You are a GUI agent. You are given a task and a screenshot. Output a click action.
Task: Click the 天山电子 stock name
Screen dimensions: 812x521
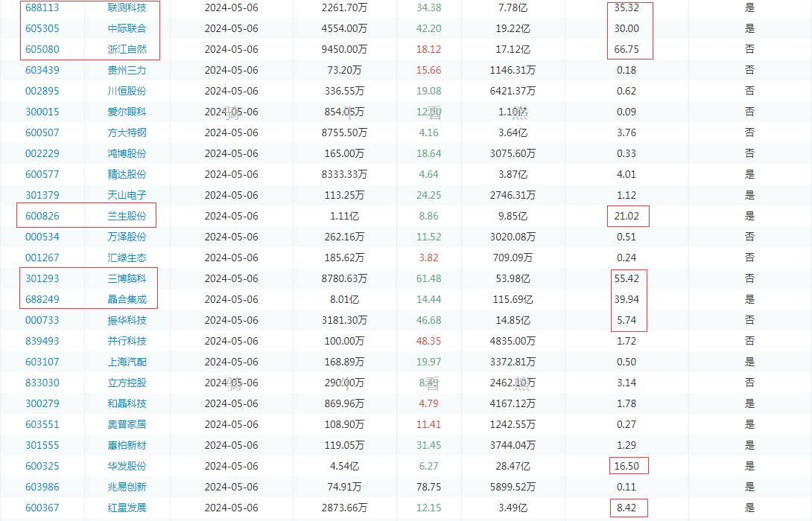pyautogui.click(x=127, y=196)
